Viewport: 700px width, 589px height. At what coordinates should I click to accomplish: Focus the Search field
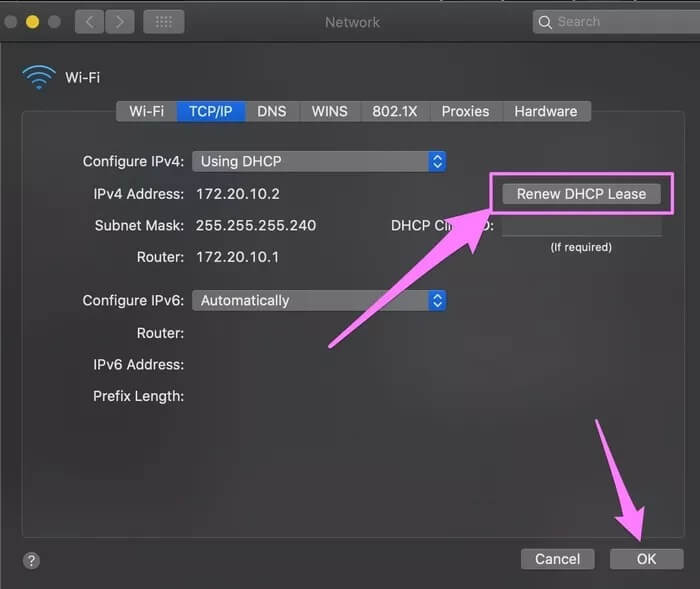coord(616,21)
